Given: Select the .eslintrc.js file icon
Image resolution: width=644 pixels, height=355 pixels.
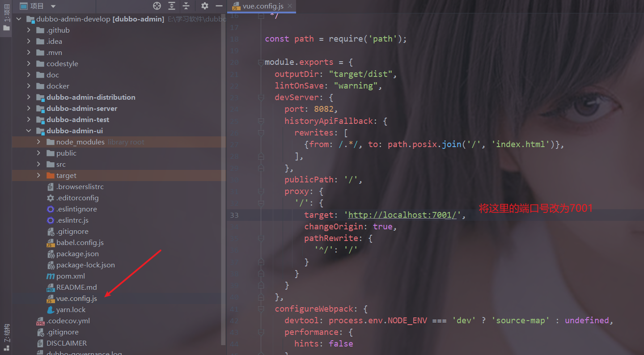Looking at the screenshot, I should tap(51, 220).
